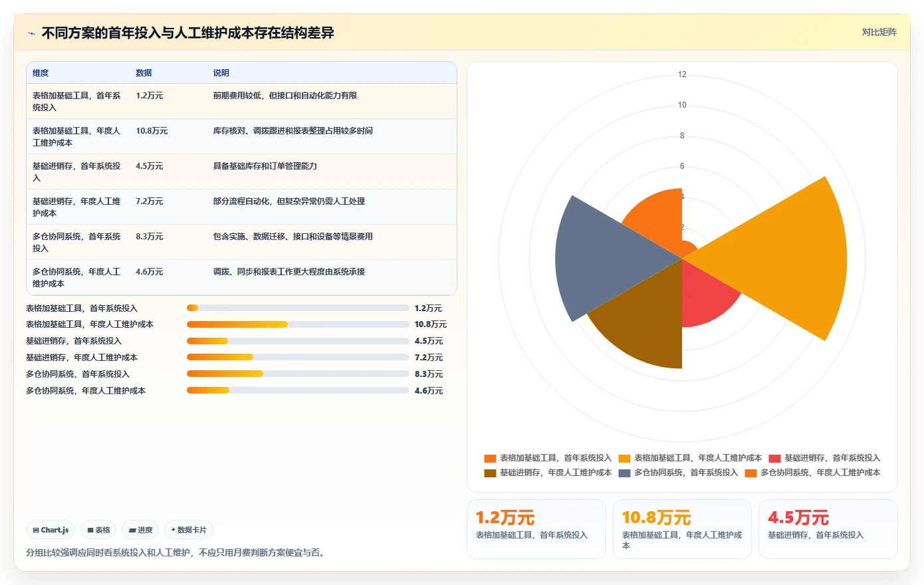The image size is (924, 585).
Task: Click the 7.2万元 cell in the table
Action: tap(150, 201)
